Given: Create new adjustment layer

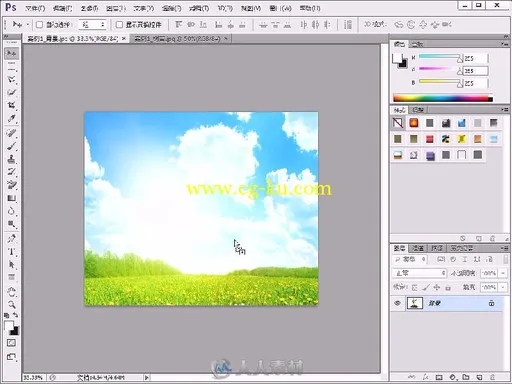Looking at the screenshot, I should (452, 377).
